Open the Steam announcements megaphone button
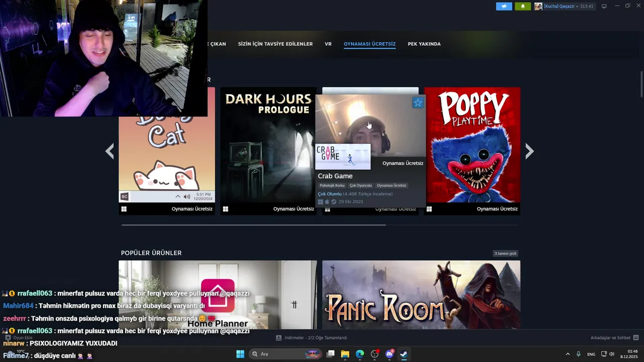This screenshot has height=362, width=644. pyautogui.click(x=504, y=7)
